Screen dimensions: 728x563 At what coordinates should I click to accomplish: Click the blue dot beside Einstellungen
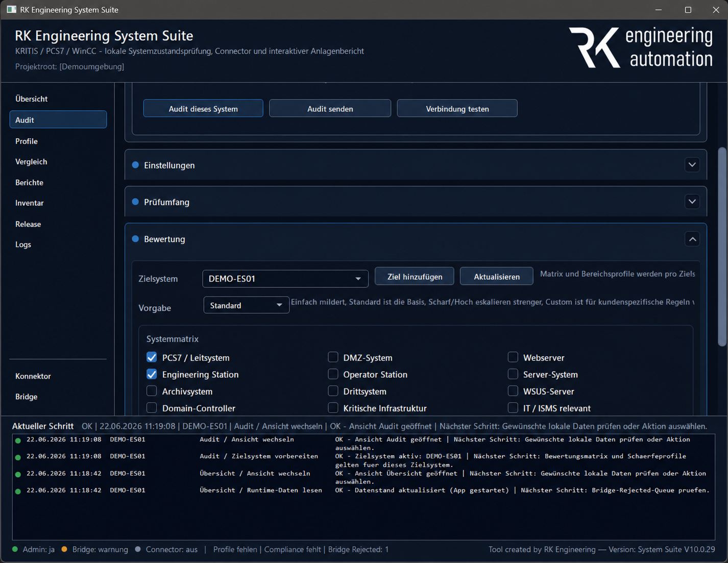click(x=135, y=165)
